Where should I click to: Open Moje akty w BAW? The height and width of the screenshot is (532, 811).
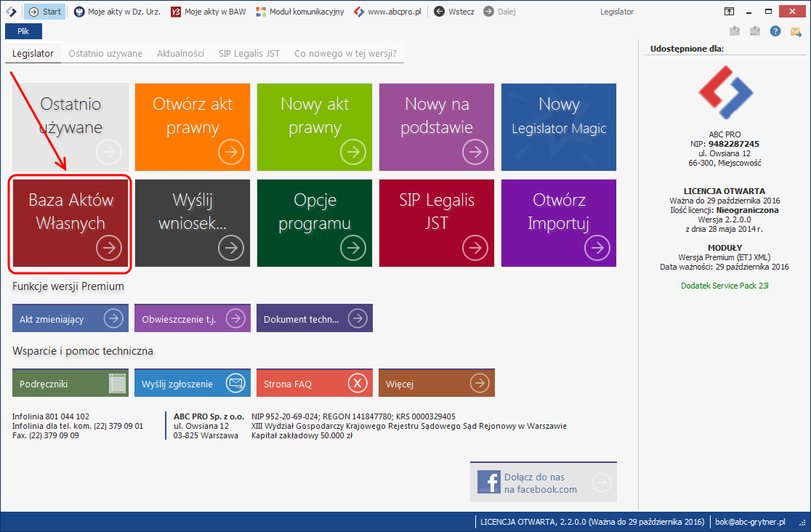209,12
